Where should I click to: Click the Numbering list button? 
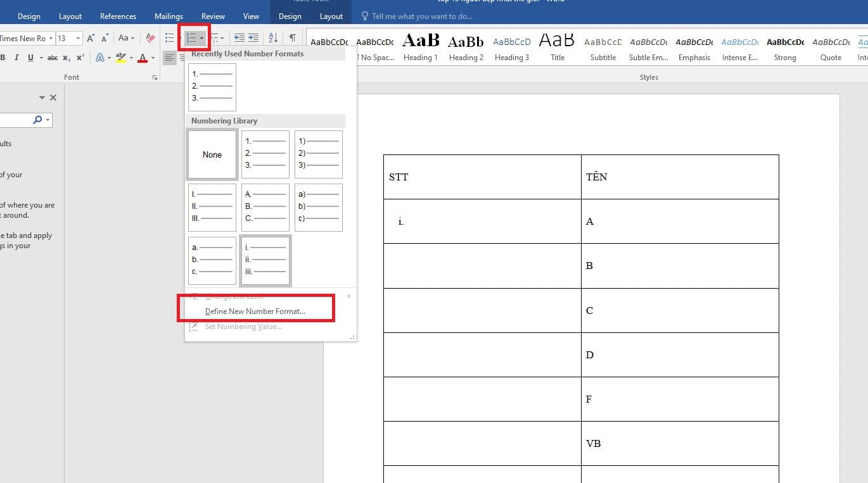click(x=191, y=38)
